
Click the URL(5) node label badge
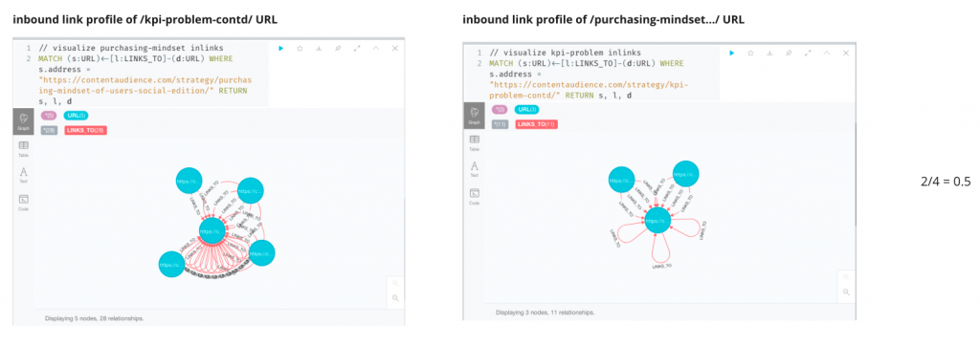tap(76, 116)
